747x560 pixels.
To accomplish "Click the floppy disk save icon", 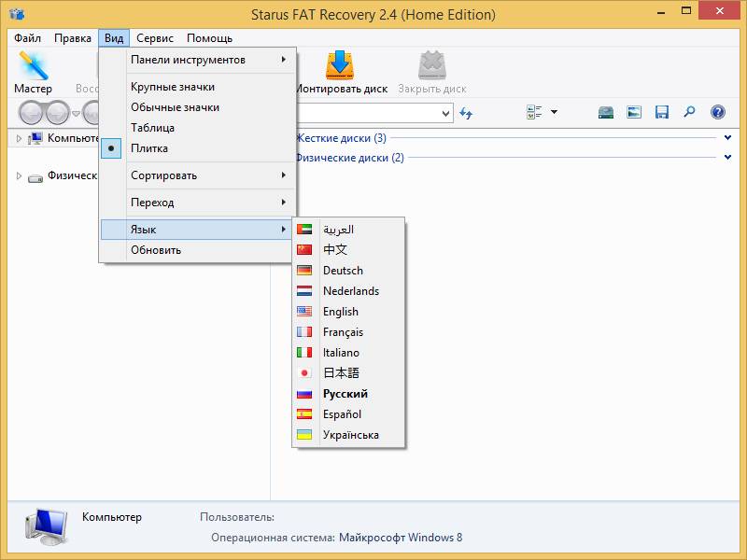I will click(662, 113).
